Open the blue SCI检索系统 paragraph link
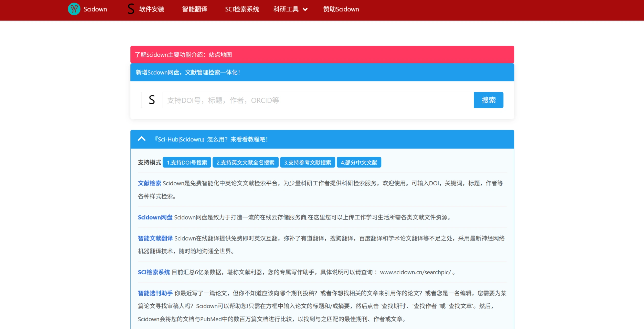Screen dimensions: 644x329 [154, 272]
